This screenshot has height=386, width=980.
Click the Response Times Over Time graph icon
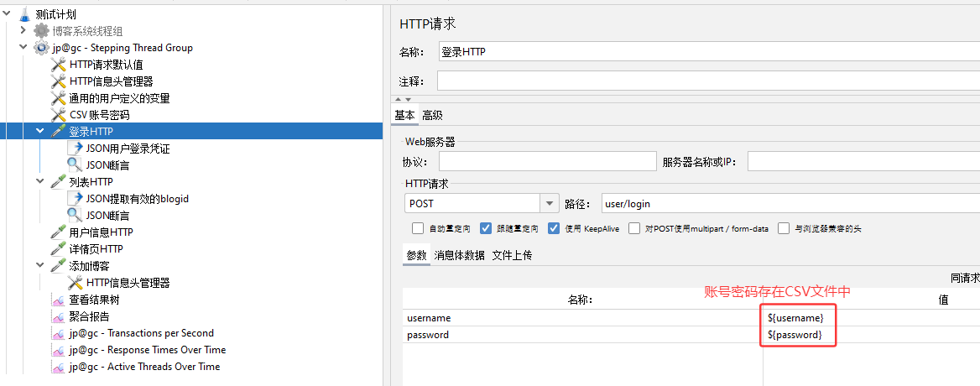[59, 351]
